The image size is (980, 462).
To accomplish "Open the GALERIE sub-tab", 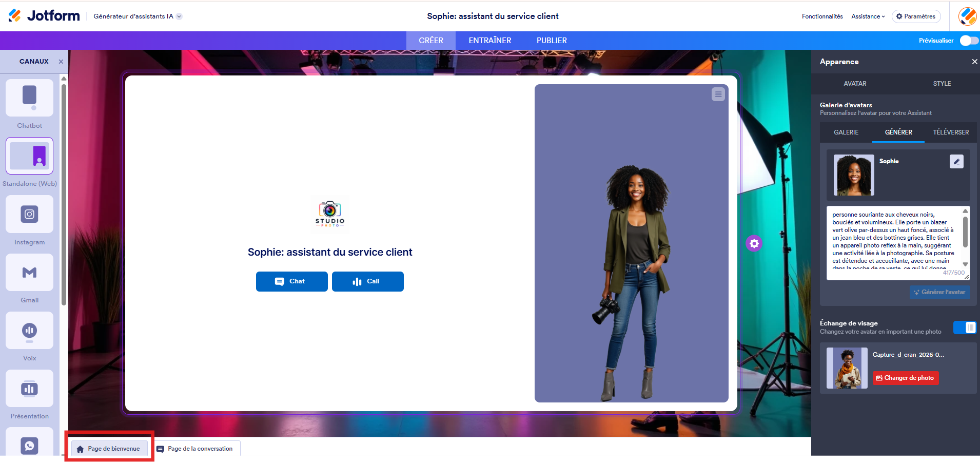I will (x=846, y=132).
